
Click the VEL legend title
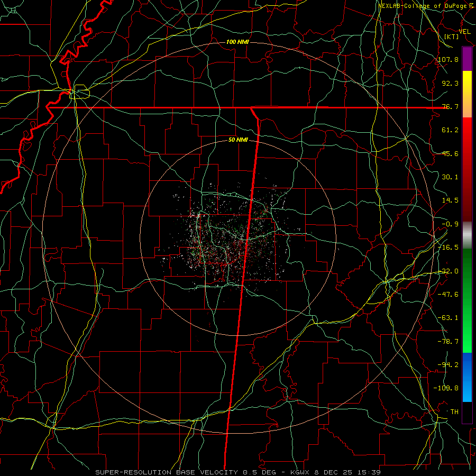click(464, 32)
